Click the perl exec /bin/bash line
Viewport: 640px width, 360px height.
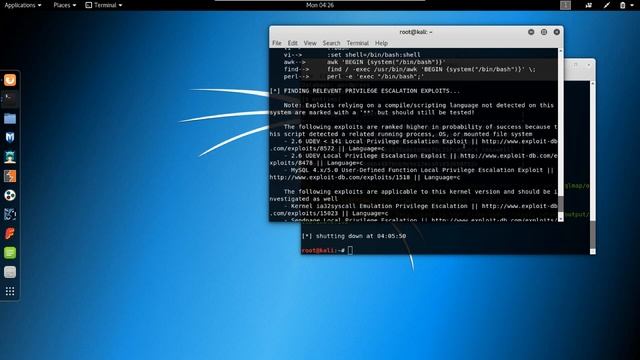(354, 77)
